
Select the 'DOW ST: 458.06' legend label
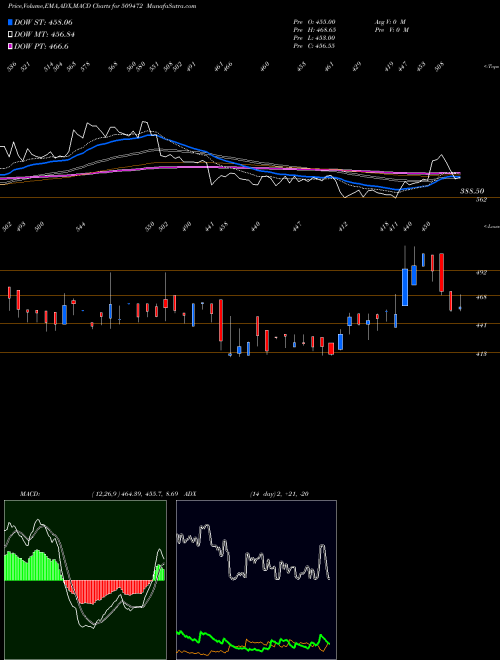43,22
